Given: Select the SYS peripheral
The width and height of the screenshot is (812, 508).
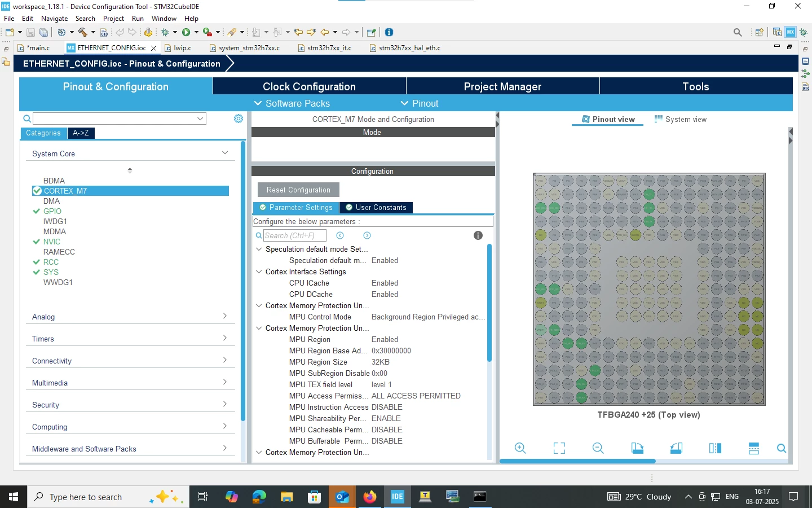Looking at the screenshot, I should [x=51, y=272].
